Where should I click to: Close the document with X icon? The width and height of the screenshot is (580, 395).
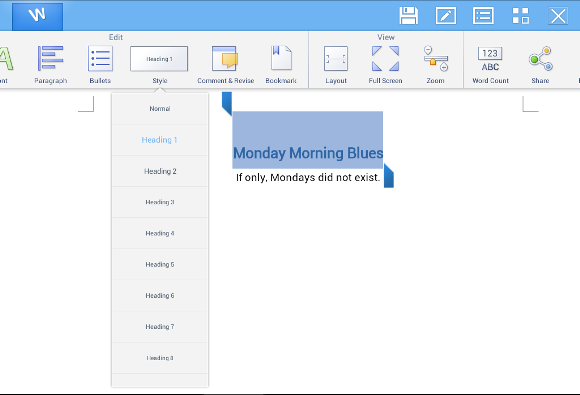coord(558,16)
